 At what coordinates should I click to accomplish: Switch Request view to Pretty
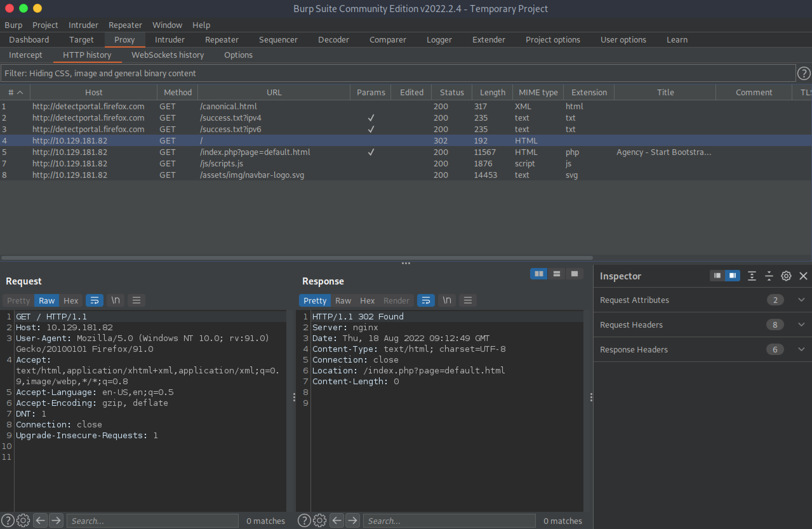coord(18,300)
